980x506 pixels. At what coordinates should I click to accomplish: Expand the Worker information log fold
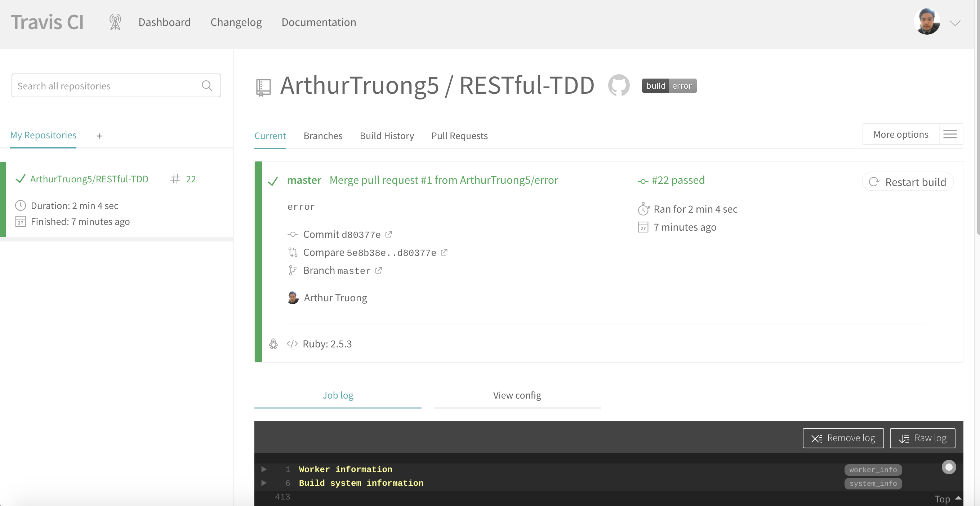(264, 469)
